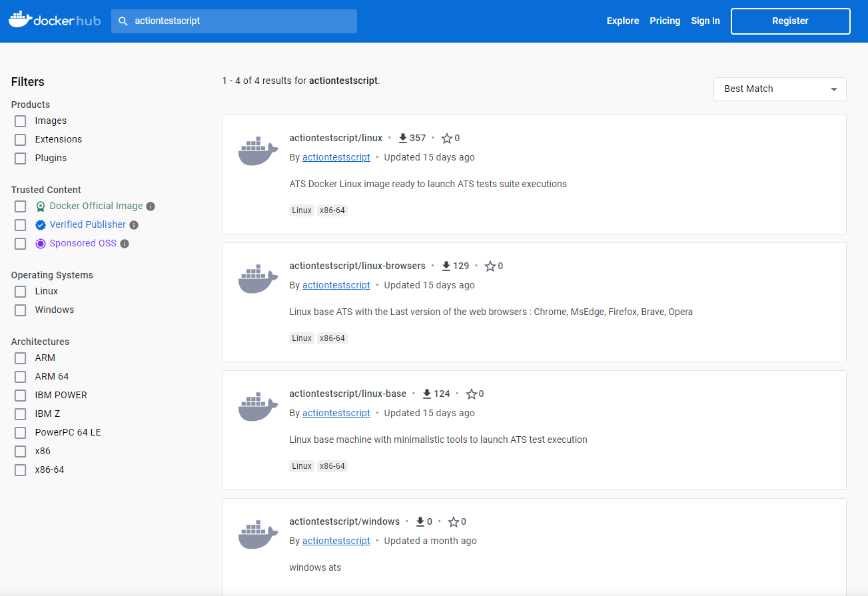Tick the x86 architecture checkbox
The image size is (868, 596).
point(21,451)
